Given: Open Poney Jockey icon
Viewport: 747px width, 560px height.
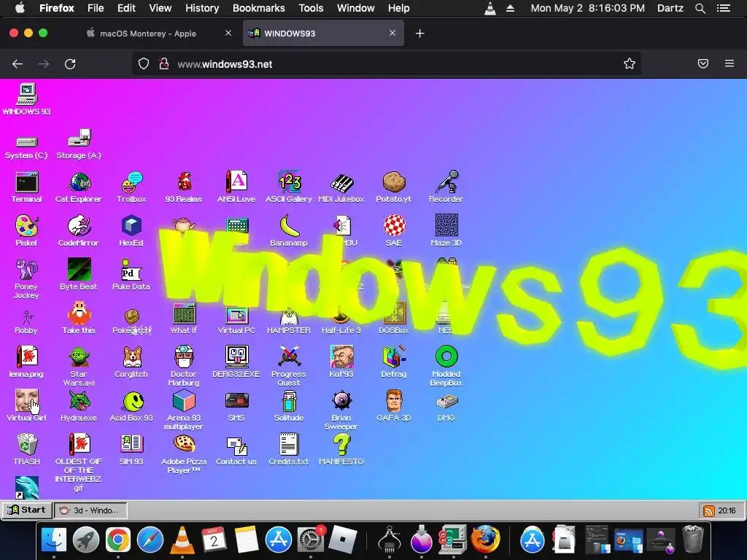Looking at the screenshot, I should click(27, 279).
